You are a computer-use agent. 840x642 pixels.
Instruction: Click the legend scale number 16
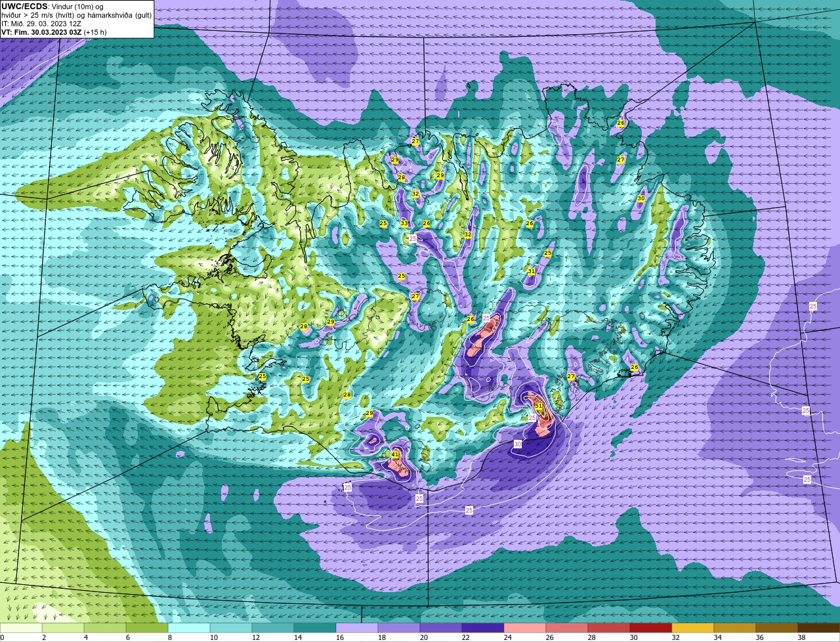click(339, 637)
